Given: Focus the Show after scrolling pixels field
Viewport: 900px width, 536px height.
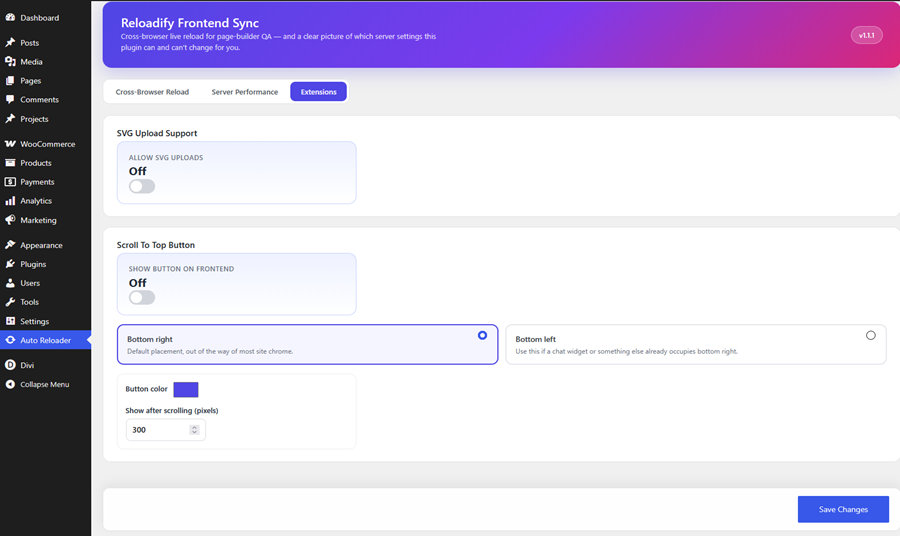Looking at the screenshot, I should 165,430.
